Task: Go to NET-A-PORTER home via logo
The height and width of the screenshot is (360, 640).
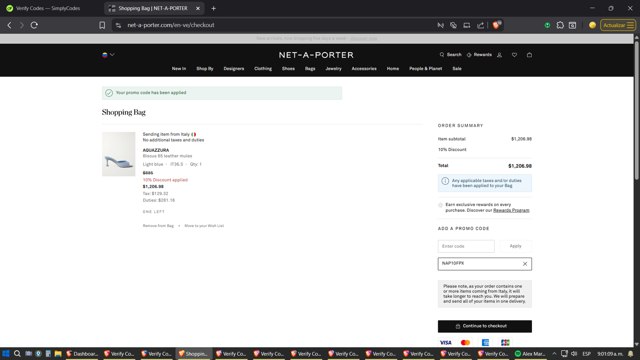Action: [x=316, y=55]
